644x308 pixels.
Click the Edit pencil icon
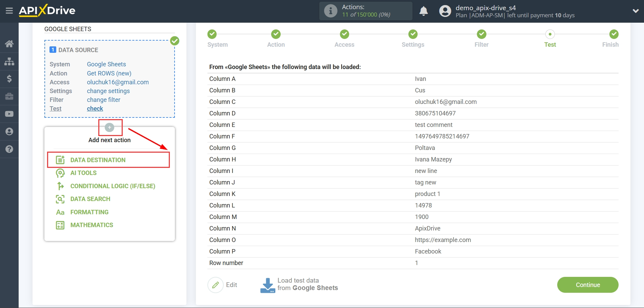[x=216, y=285]
